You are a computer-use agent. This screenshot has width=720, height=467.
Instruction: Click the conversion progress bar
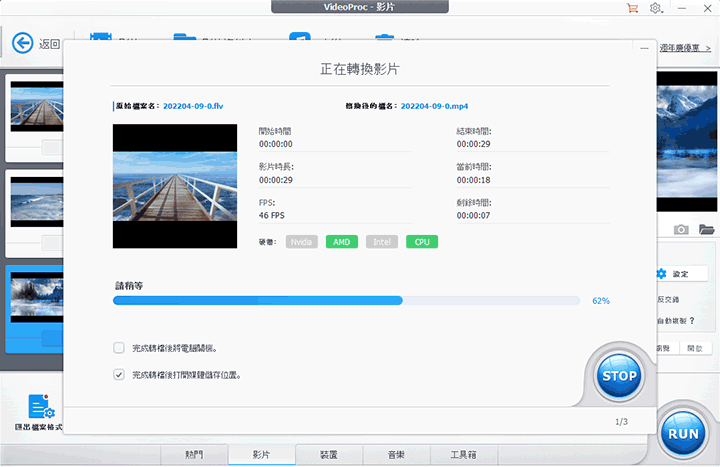[346, 300]
